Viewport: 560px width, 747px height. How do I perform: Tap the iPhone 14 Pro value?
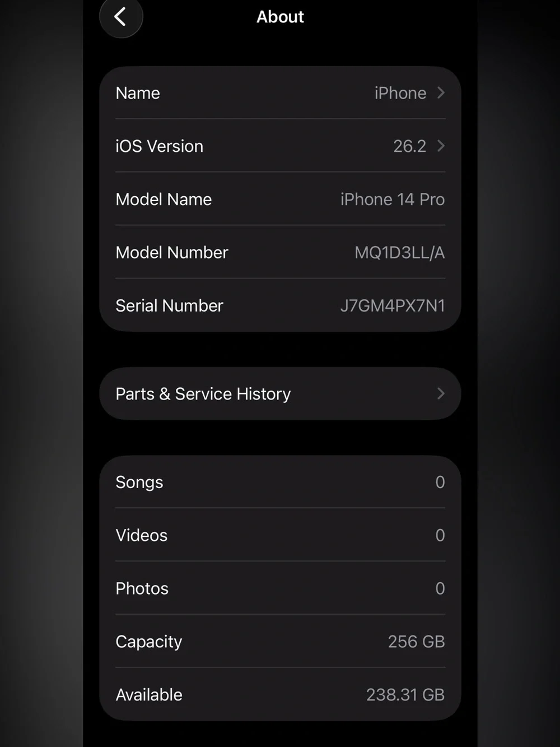coord(393,199)
